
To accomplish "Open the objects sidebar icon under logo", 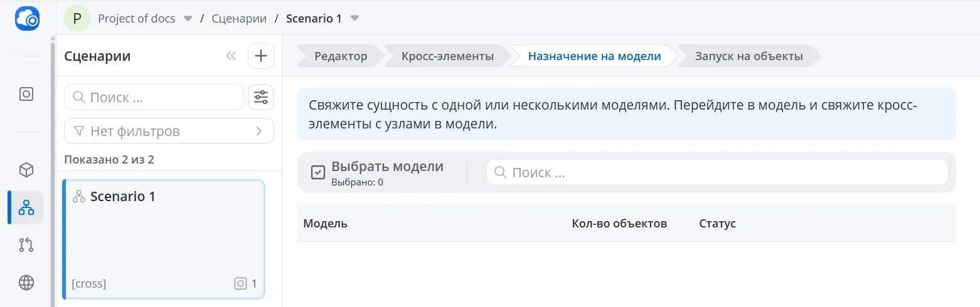I will point(26,94).
